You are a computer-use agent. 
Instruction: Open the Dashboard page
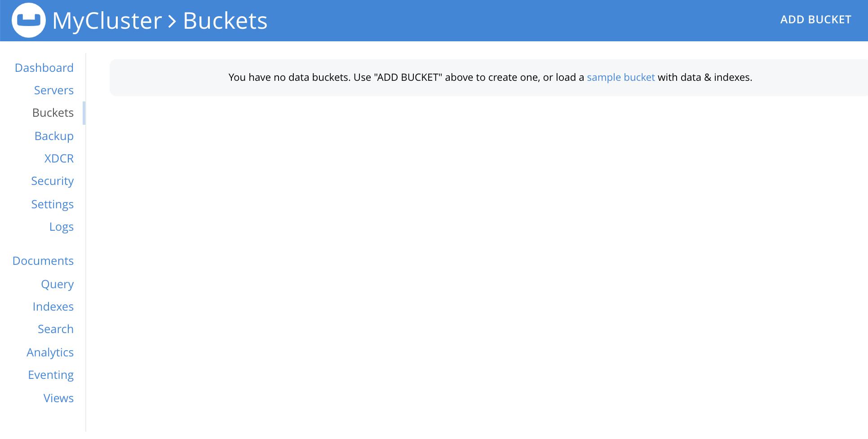tap(44, 67)
